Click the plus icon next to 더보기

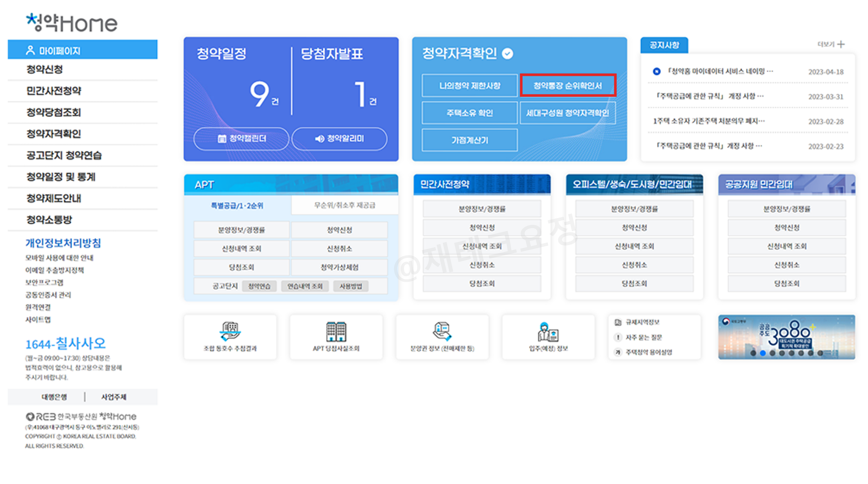pyautogui.click(x=841, y=44)
